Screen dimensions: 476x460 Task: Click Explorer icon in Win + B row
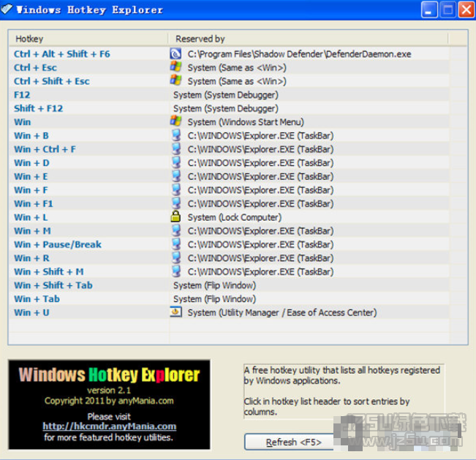click(x=176, y=135)
